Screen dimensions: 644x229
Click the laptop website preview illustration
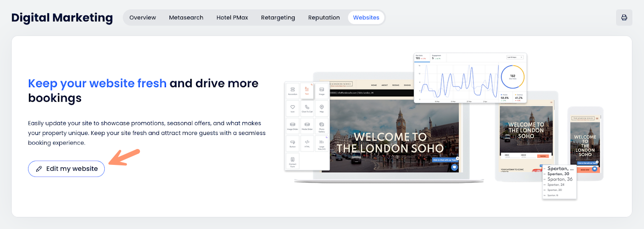pyautogui.click(x=389, y=128)
